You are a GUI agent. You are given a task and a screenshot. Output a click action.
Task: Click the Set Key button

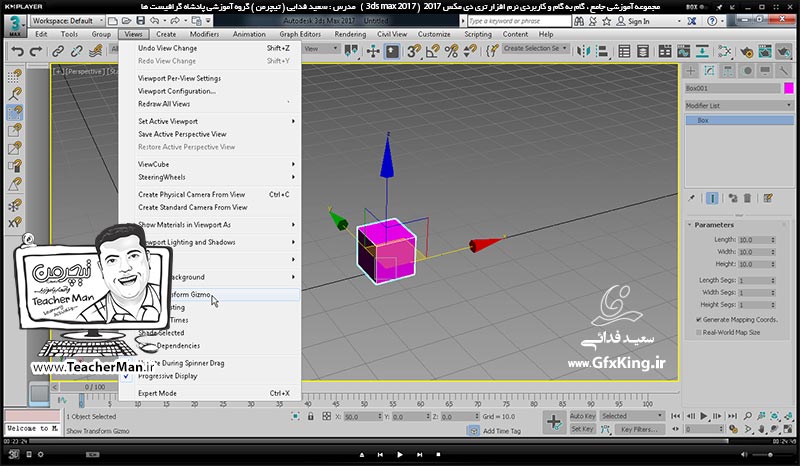coord(582,429)
